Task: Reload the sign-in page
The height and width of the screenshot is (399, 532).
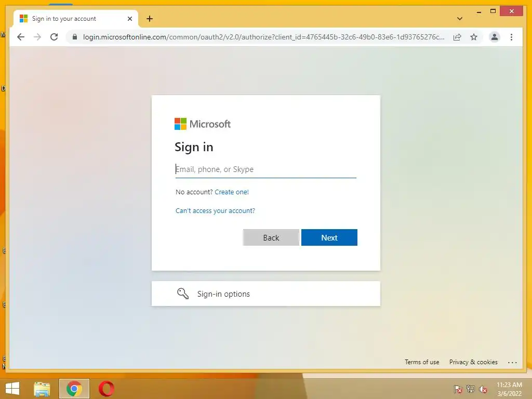Action: (54, 37)
